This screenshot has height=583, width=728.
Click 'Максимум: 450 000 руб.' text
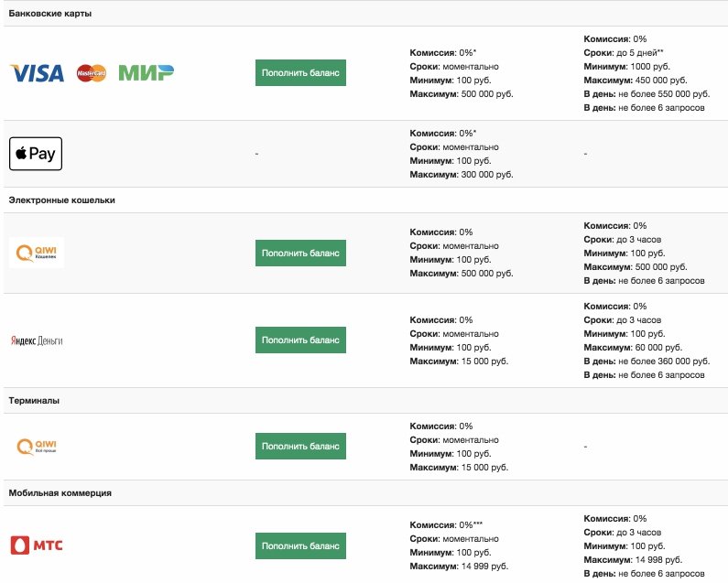636,80
